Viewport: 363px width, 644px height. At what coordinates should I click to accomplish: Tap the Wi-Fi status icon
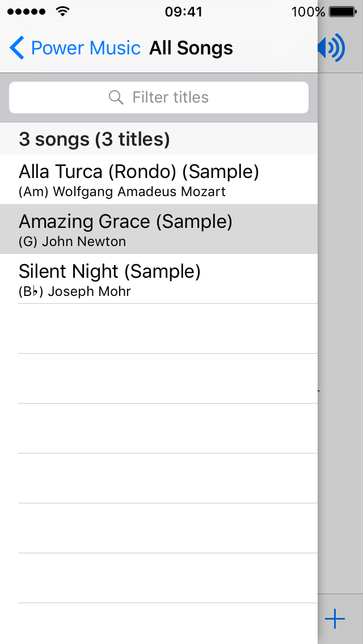coord(63,11)
